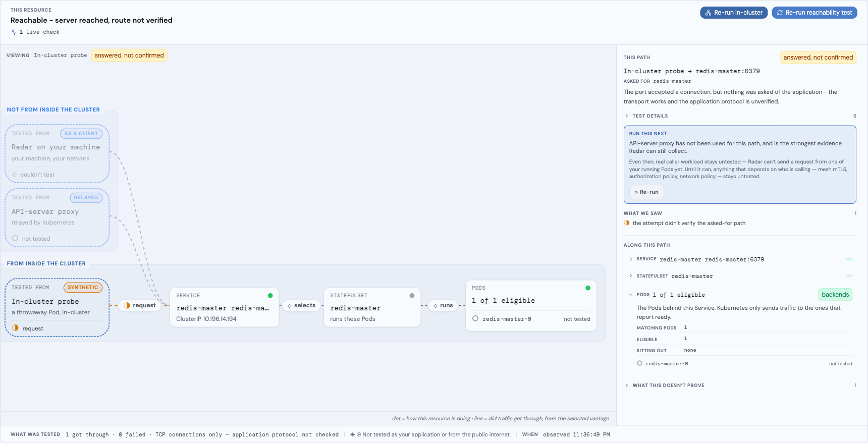This screenshot has width=868, height=443.
Task: Click the grey status dot on StatefulSet node
Action: [x=412, y=296]
